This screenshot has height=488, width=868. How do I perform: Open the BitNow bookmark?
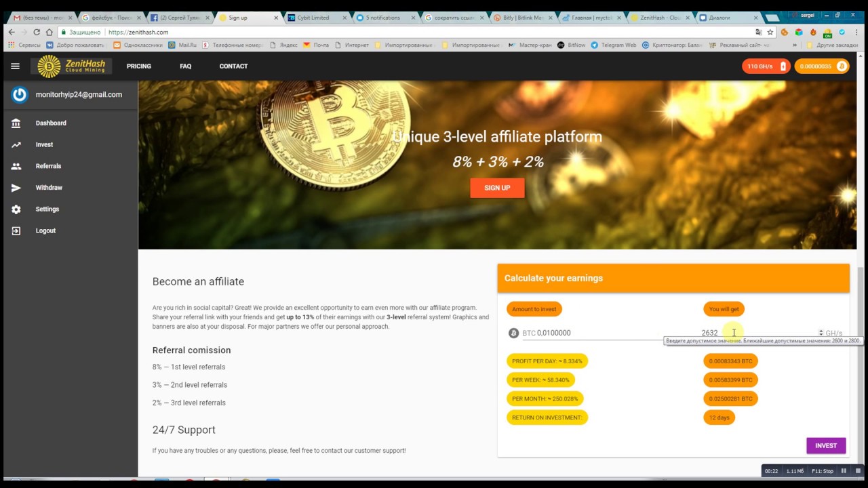571,45
